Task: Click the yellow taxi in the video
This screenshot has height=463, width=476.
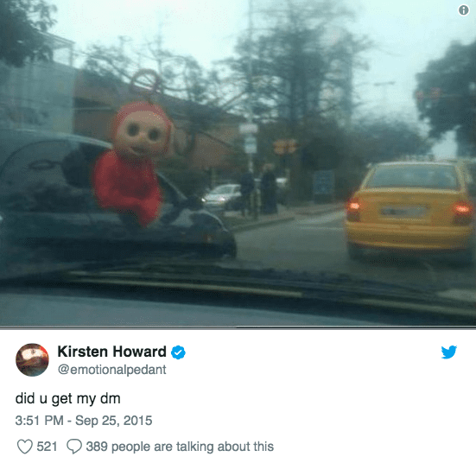Action: coord(409,211)
